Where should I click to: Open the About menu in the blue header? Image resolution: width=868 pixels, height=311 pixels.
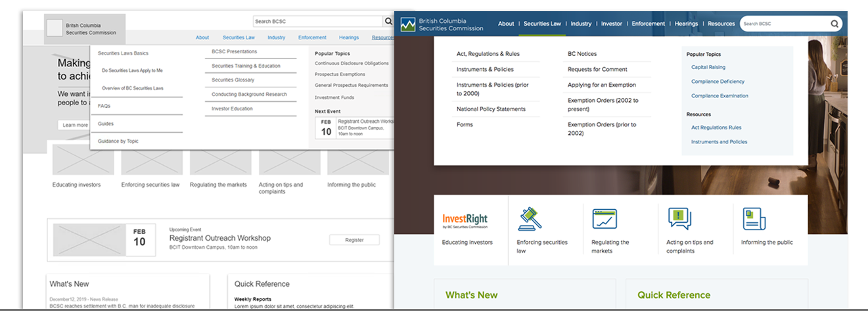coord(506,24)
